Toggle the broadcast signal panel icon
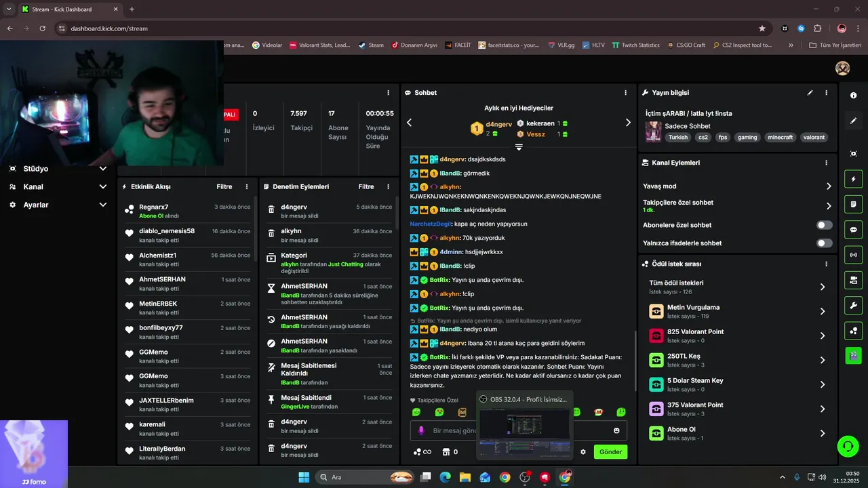This screenshot has width=868, height=488. [853, 255]
